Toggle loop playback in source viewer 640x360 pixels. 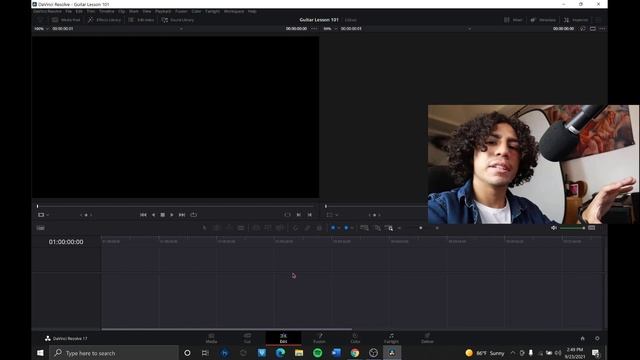coord(193,215)
